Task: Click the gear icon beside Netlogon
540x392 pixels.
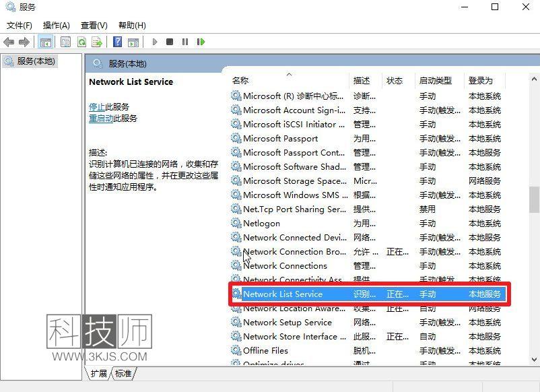Action: coord(236,223)
